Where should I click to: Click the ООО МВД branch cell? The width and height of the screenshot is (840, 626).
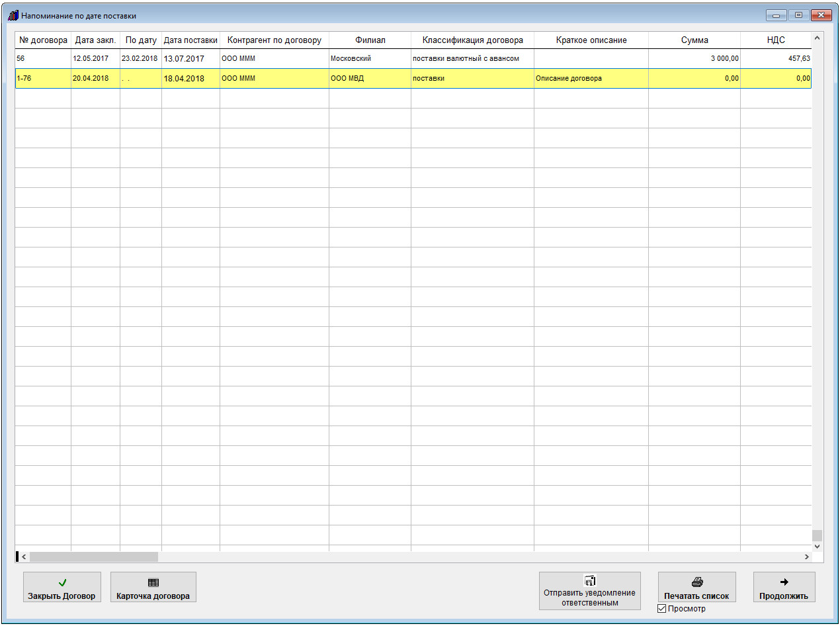click(x=370, y=78)
